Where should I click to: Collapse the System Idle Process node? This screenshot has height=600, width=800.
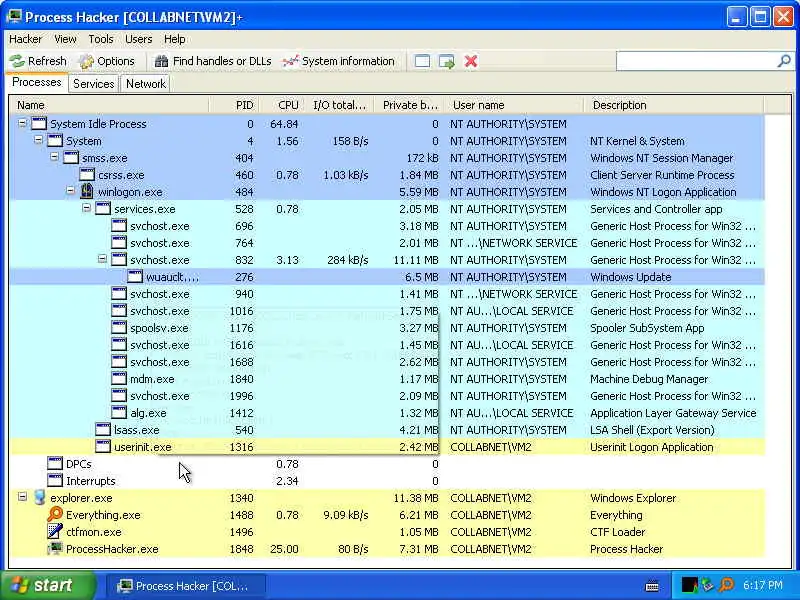coord(22,123)
